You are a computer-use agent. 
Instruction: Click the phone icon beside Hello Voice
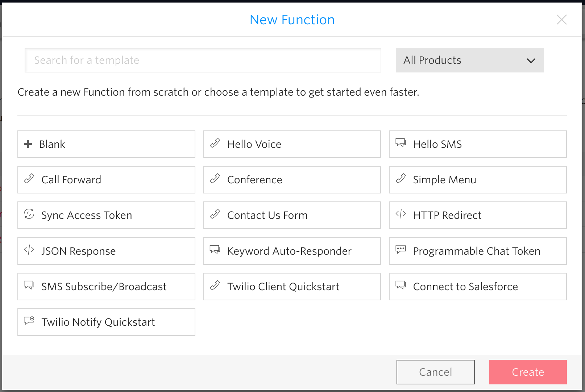point(215,143)
